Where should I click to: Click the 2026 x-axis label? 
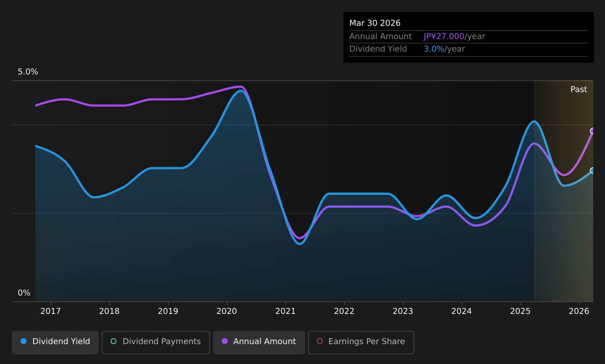pyautogui.click(x=579, y=311)
